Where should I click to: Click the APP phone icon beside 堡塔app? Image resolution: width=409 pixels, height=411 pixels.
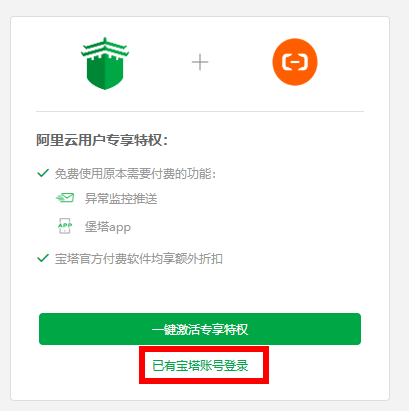(x=65, y=226)
